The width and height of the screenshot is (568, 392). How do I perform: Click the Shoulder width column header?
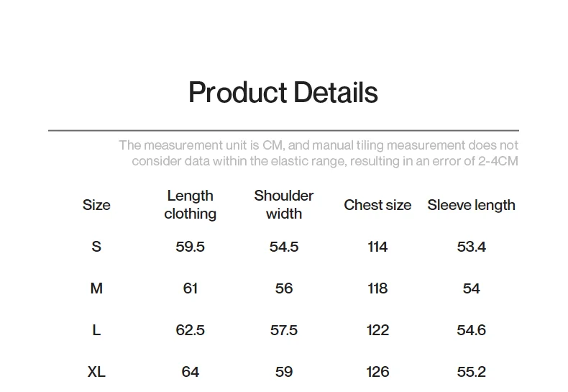pyautogui.click(x=283, y=205)
